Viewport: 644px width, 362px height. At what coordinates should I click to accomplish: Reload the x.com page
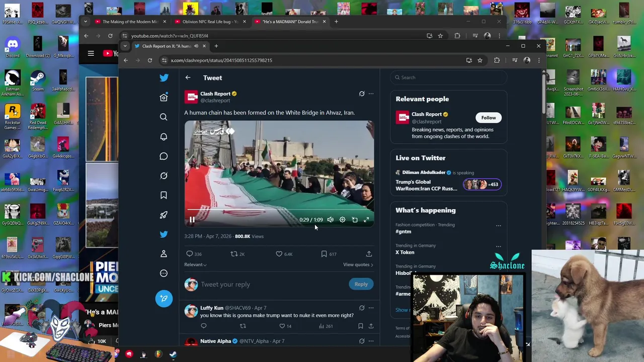pyautogui.click(x=150, y=60)
